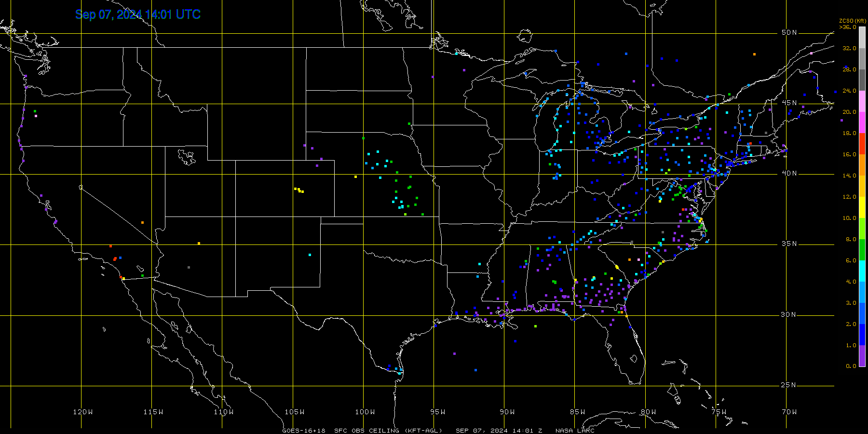Click the '3.0' legend value
This screenshot has height=434, width=868.
tap(851, 303)
